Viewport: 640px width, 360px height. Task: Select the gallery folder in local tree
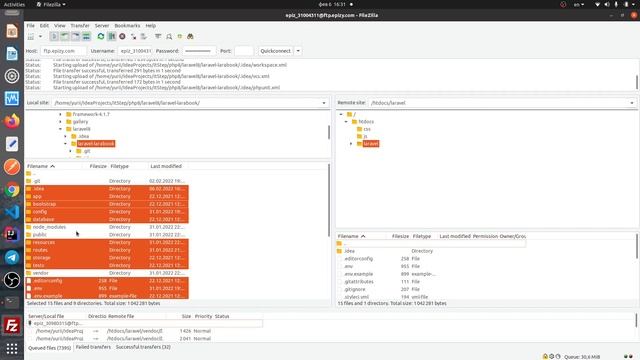77,122
